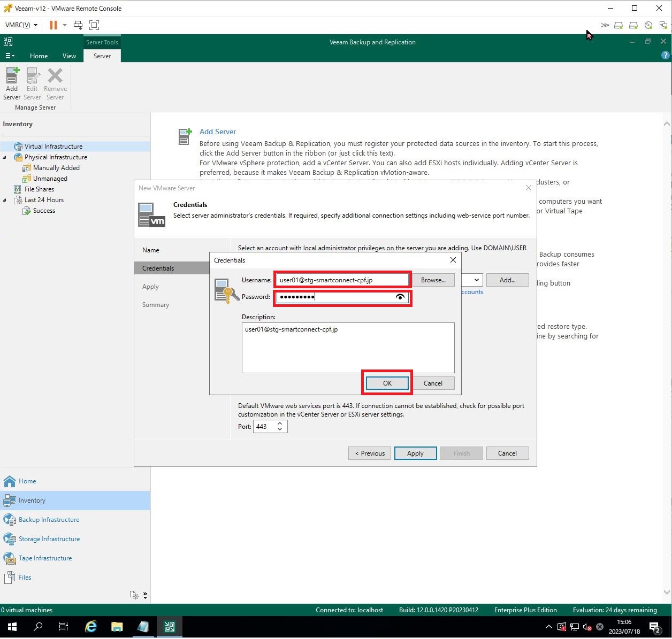This screenshot has height=639, width=672.
Task: Open notification center in system tray
Action: coord(655,627)
